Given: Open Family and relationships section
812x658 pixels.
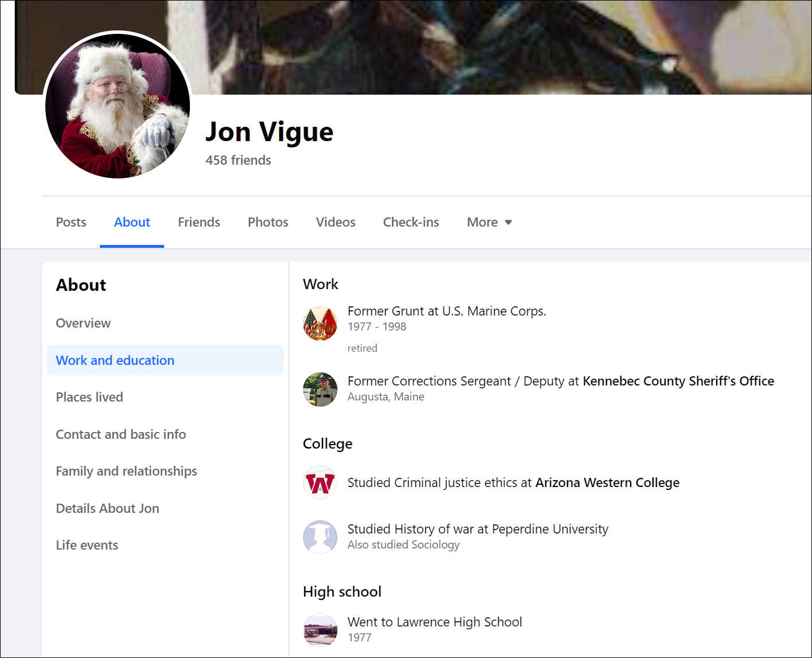Looking at the screenshot, I should [x=126, y=472].
